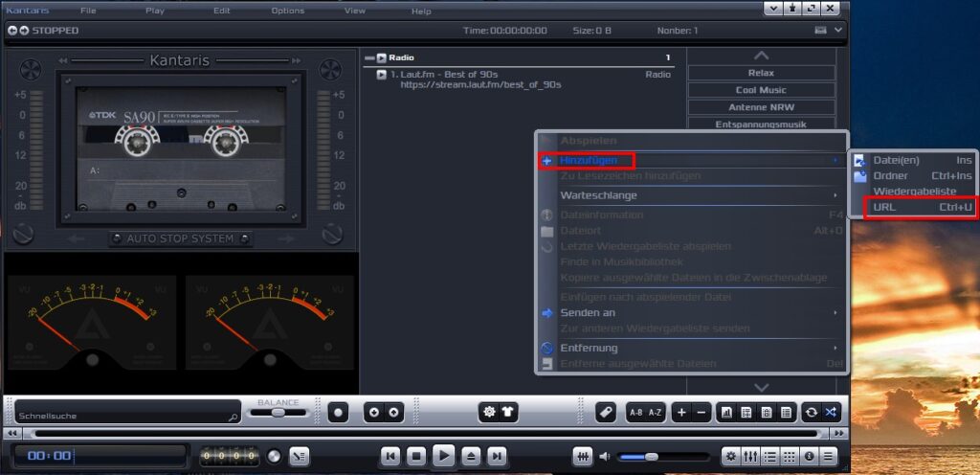The width and height of the screenshot is (980, 475).
Task: Open the Options menu
Action: point(287,11)
